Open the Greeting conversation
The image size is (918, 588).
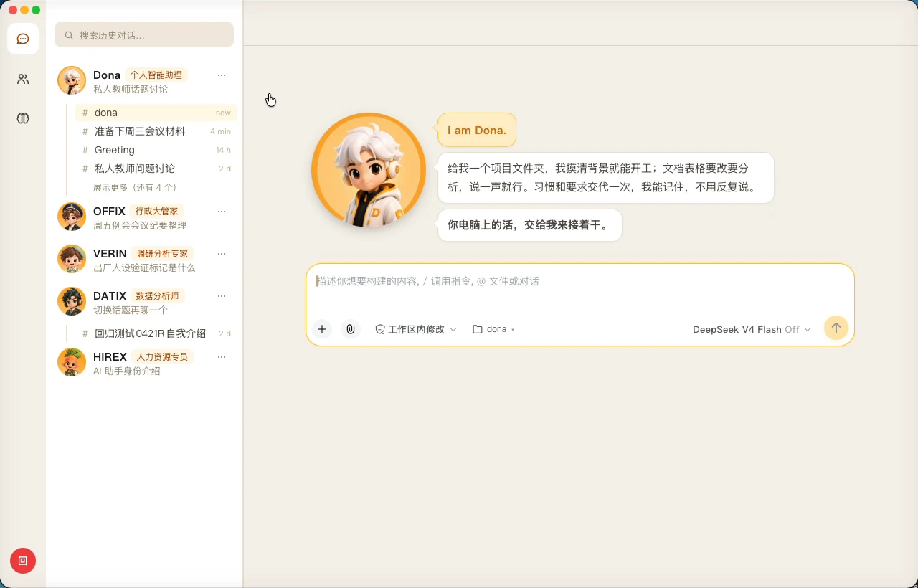(x=156, y=150)
